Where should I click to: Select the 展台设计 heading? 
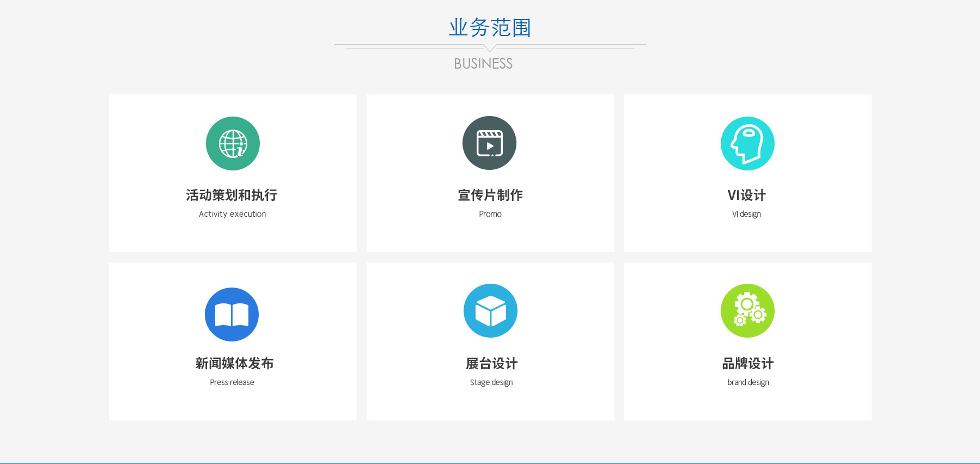[491, 363]
